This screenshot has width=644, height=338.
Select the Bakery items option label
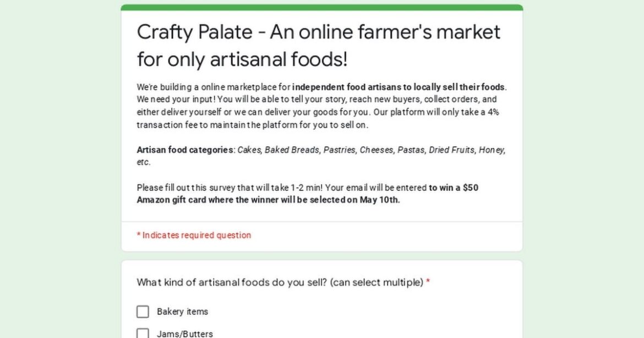182,312
